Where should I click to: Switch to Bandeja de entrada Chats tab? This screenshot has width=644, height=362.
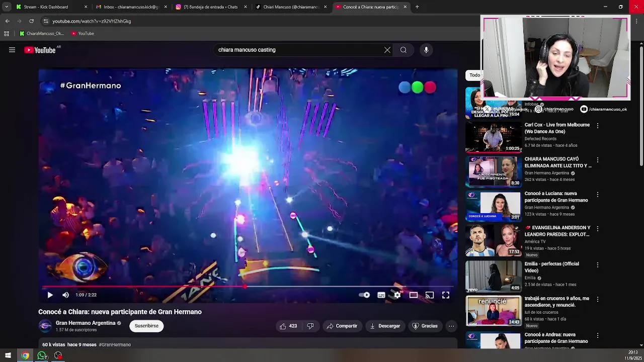pos(211,7)
